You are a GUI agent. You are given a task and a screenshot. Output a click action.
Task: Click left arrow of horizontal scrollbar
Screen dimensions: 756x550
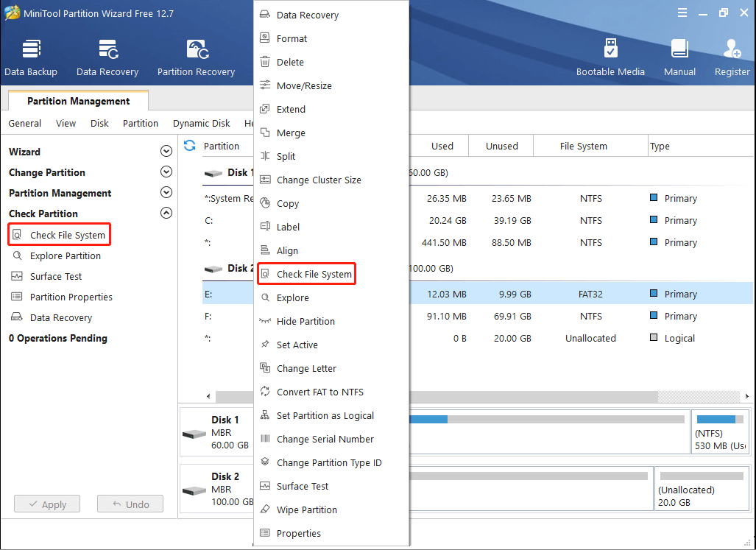click(x=208, y=396)
